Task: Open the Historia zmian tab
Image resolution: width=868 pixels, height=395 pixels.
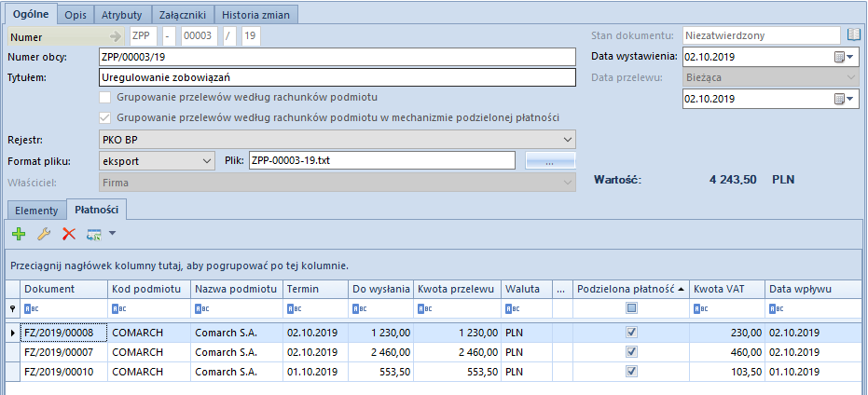Action: (x=256, y=15)
